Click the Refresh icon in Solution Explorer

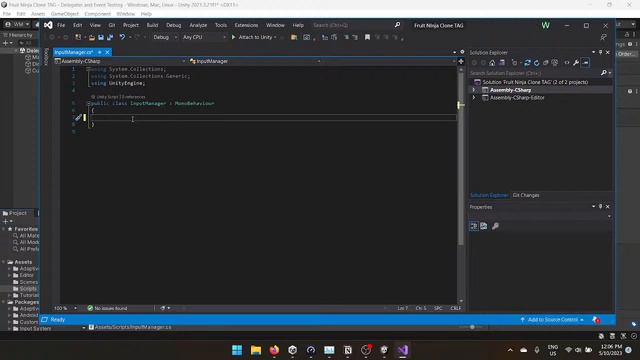pyautogui.click(x=536, y=63)
